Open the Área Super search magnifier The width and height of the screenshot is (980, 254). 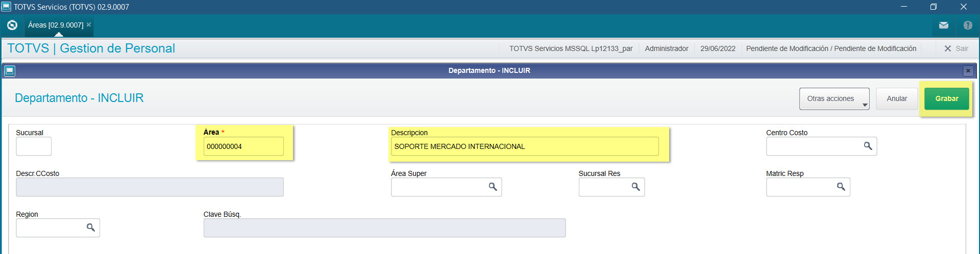click(x=493, y=187)
